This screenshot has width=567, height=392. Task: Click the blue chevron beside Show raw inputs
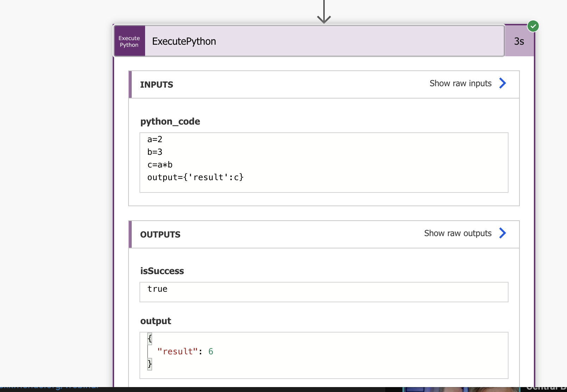(503, 83)
